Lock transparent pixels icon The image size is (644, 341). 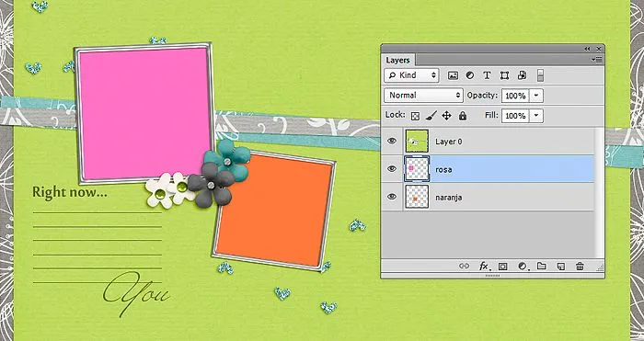(415, 116)
